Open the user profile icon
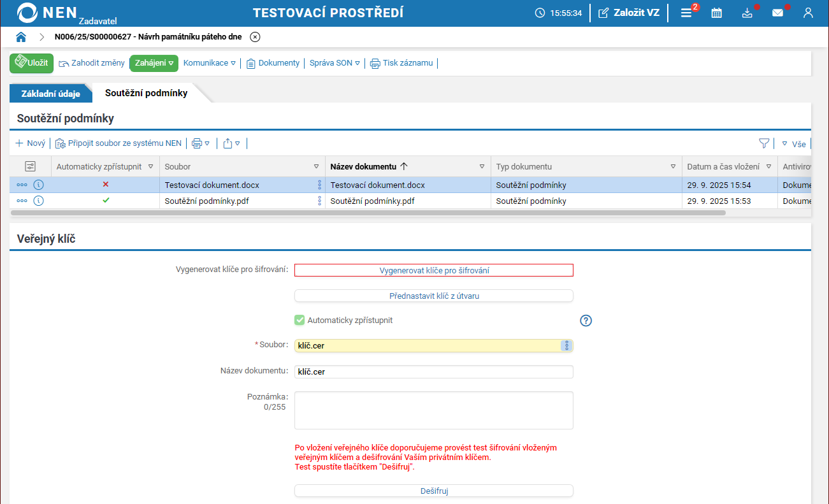This screenshot has width=829, height=504. [808, 13]
